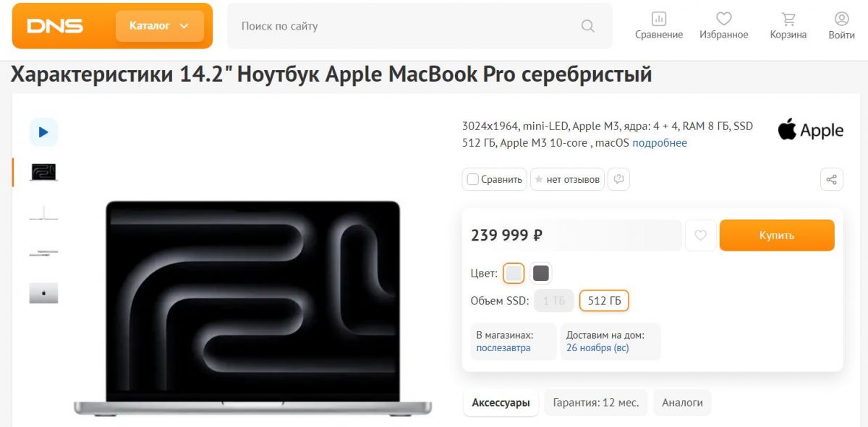Open the Аксессуары tab
The image size is (868, 427).
[501, 402]
